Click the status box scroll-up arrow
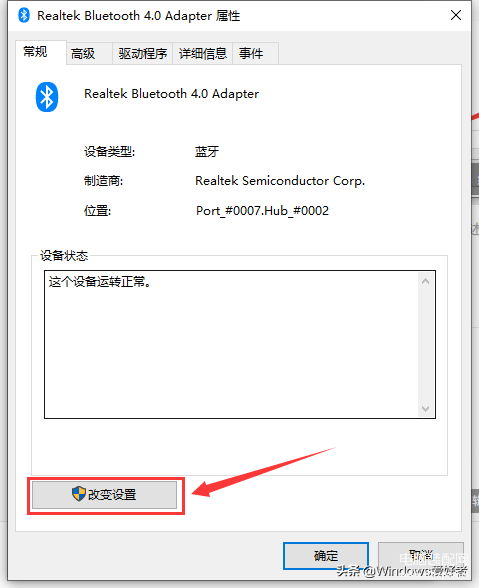Viewport: 479px width, 588px height. coord(425,281)
